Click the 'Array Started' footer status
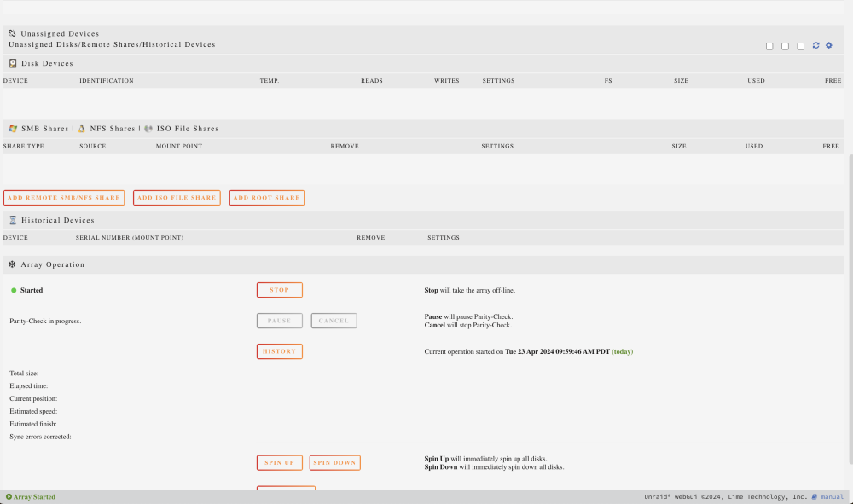This screenshot has width=853, height=504. 34,497
